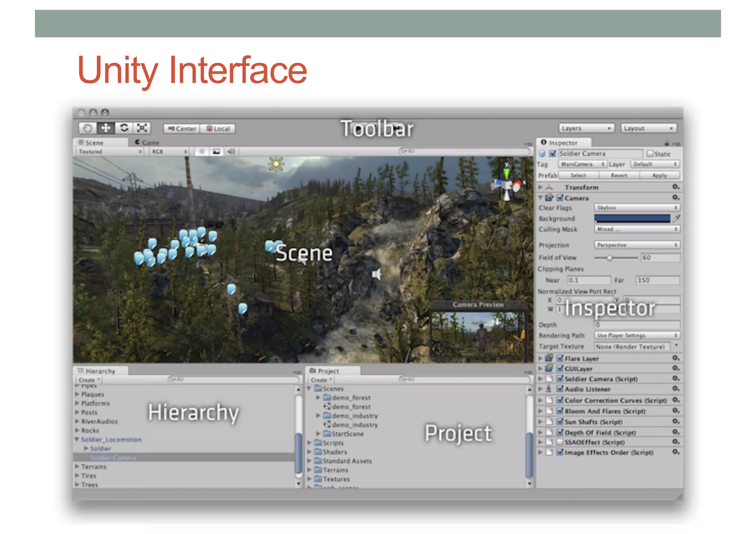Click Prefab Revert button
The height and width of the screenshot is (534, 756).
coord(619,175)
